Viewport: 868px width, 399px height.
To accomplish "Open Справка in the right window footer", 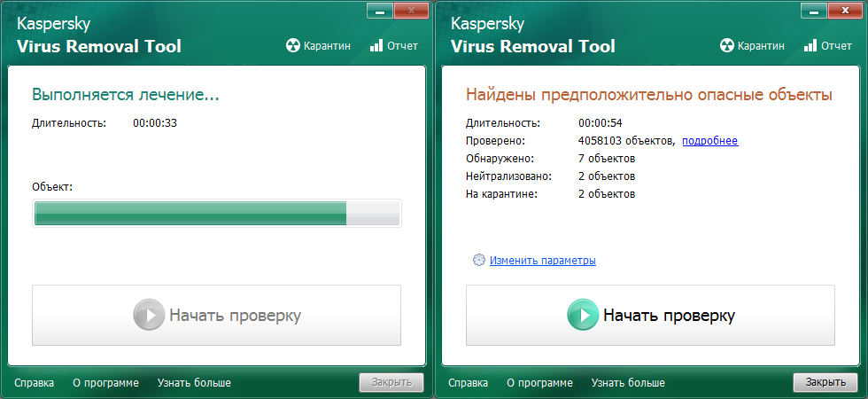I will point(469,383).
